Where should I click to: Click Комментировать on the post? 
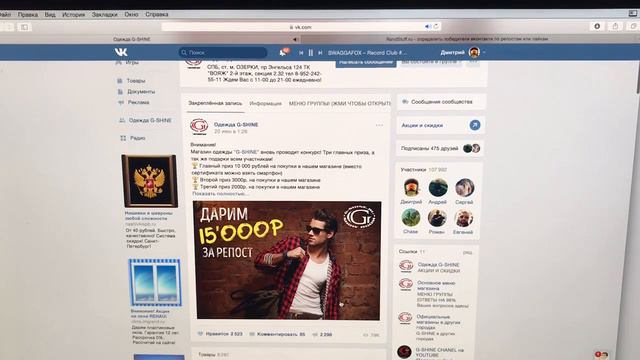pyautogui.click(x=278, y=334)
